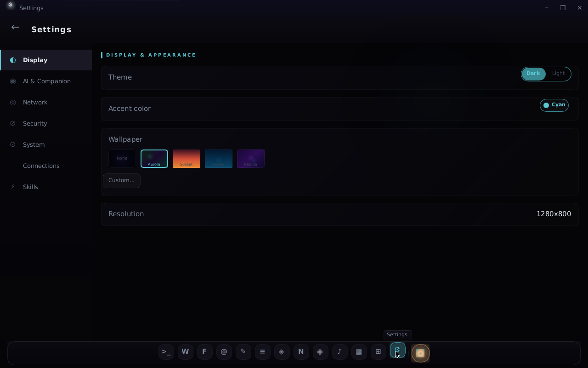Image resolution: width=588 pixels, height=368 pixels.
Task: Open the terminal icon in the dock
Action: [166, 352]
